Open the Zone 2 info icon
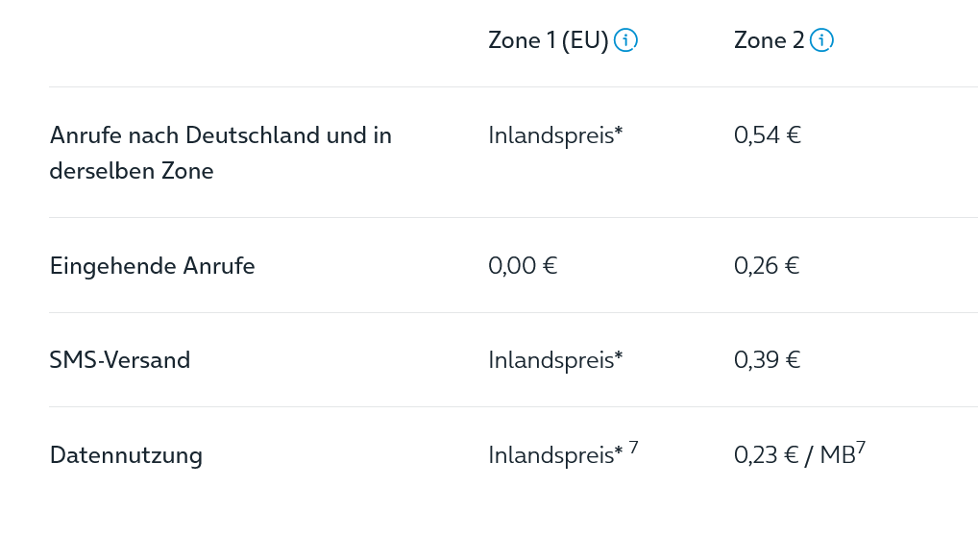The image size is (978, 560). pos(821,40)
